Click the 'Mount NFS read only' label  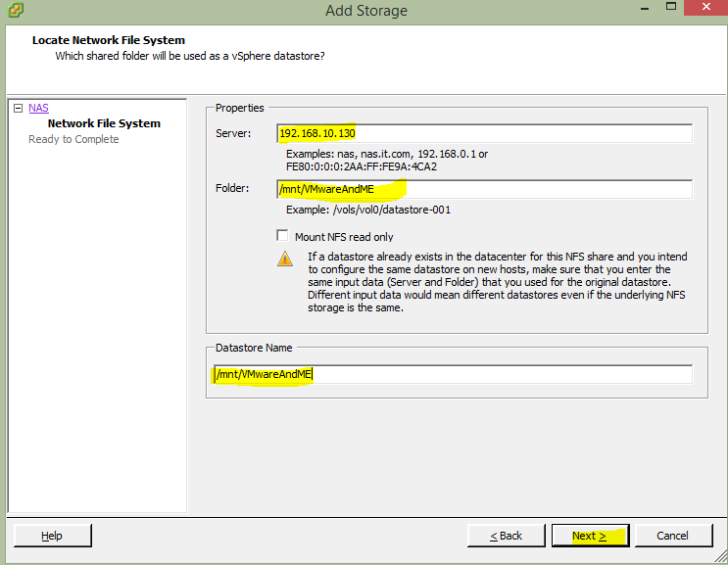(344, 237)
